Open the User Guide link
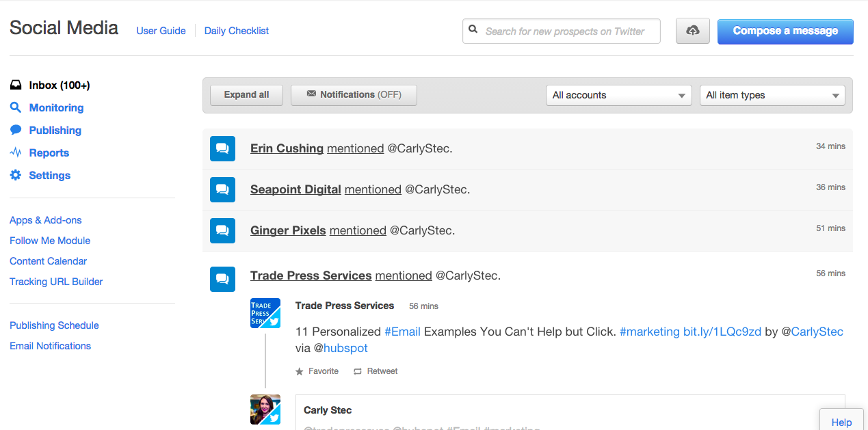This screenshot has width=868, height=430. tap(161, 31)
